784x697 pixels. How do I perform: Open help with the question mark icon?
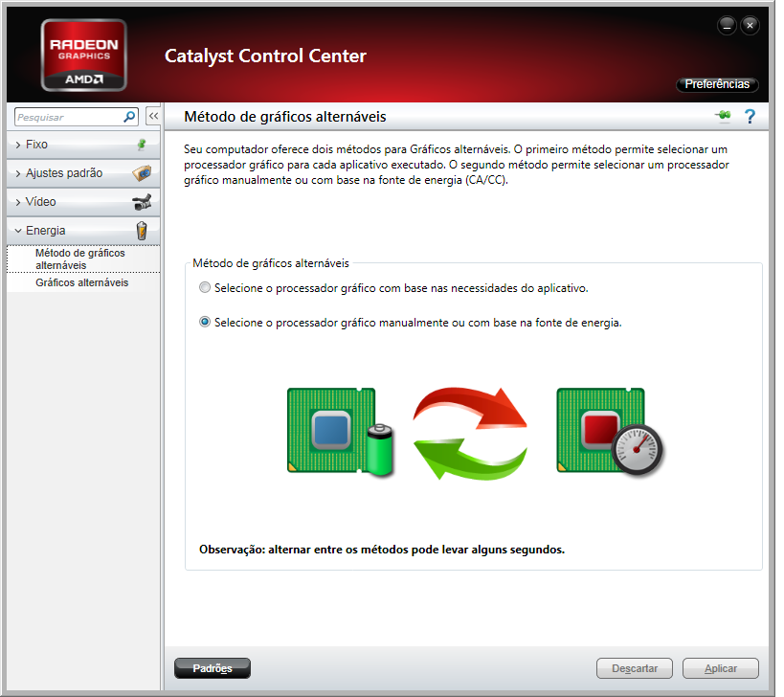(x=750, y=117)
